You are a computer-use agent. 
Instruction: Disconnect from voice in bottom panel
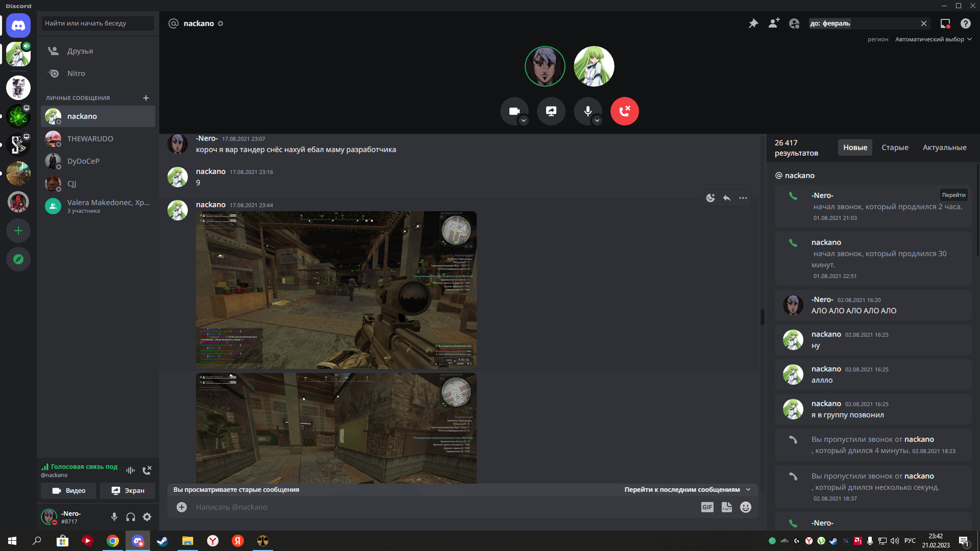[147, 470]
